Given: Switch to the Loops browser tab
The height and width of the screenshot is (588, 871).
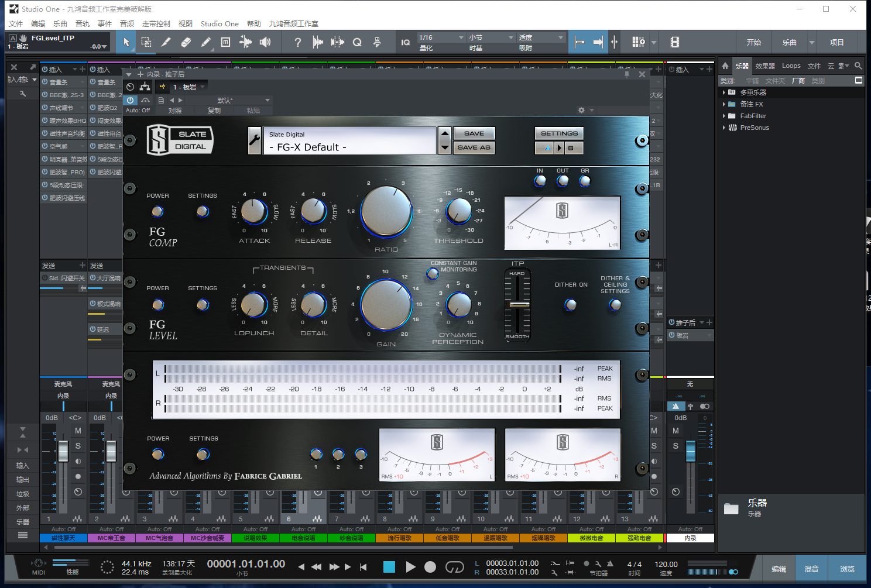Looking at the screenshot, I should pyautogui.click(x=791, y=66).
